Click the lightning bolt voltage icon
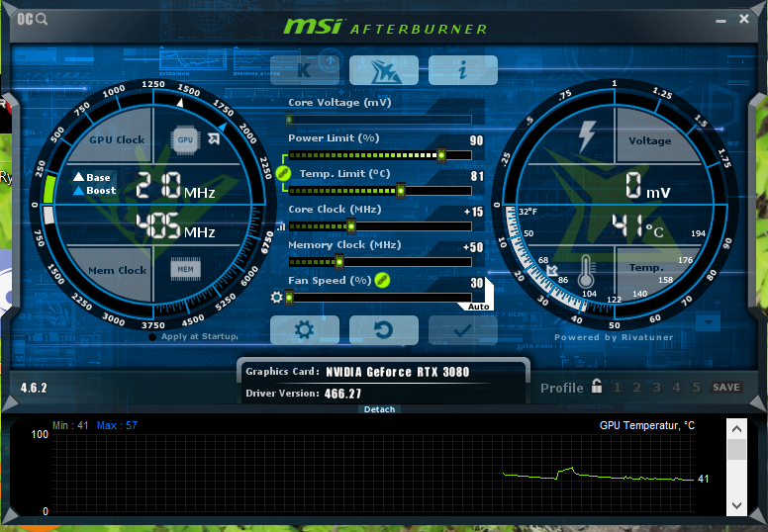 (x=587, y=137)
